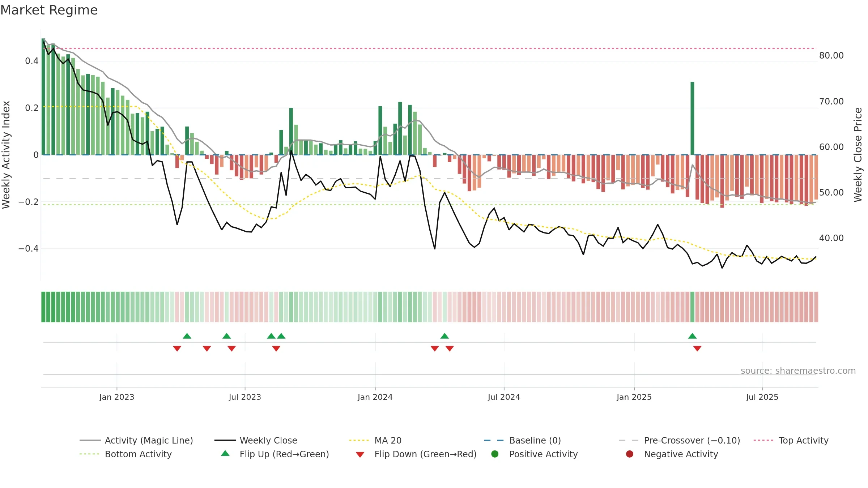This screenshot has width=868, height=488.
Task: Click the Jul 2024 axis label
Action: (504, 397)
